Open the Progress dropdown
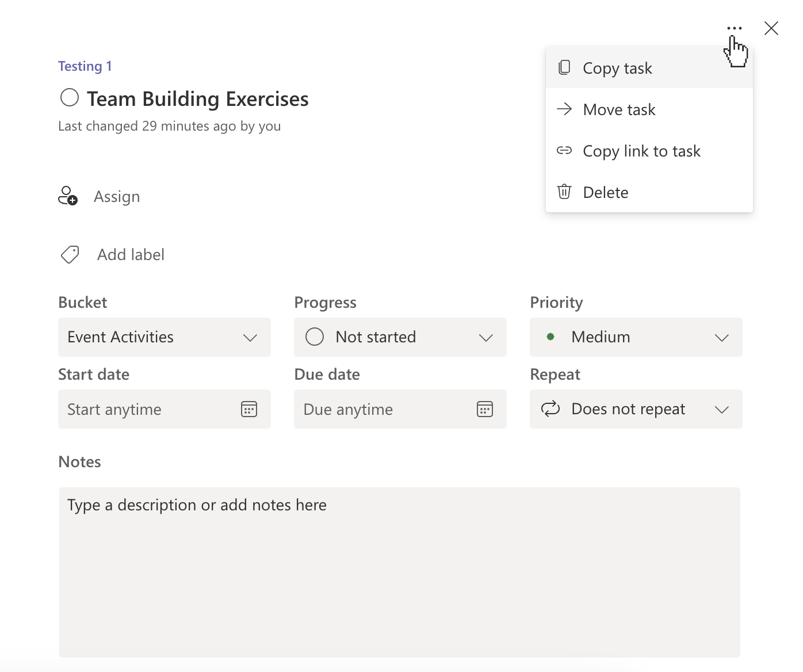 point(486,338)
